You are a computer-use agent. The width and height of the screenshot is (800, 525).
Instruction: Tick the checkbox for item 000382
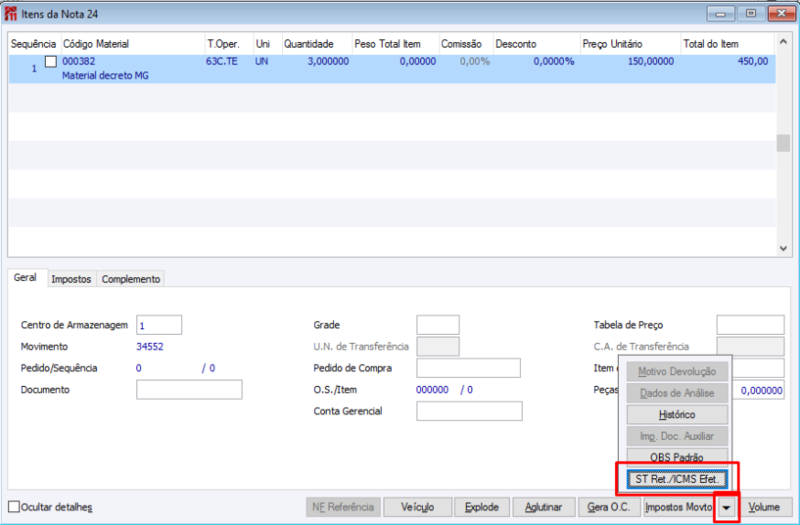click(51, 62)
